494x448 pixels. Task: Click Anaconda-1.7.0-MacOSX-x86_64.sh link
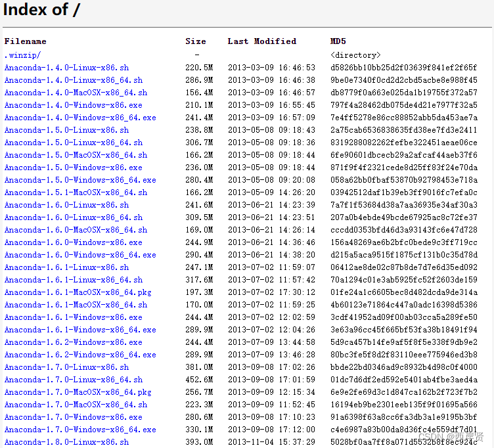[76, 405]
